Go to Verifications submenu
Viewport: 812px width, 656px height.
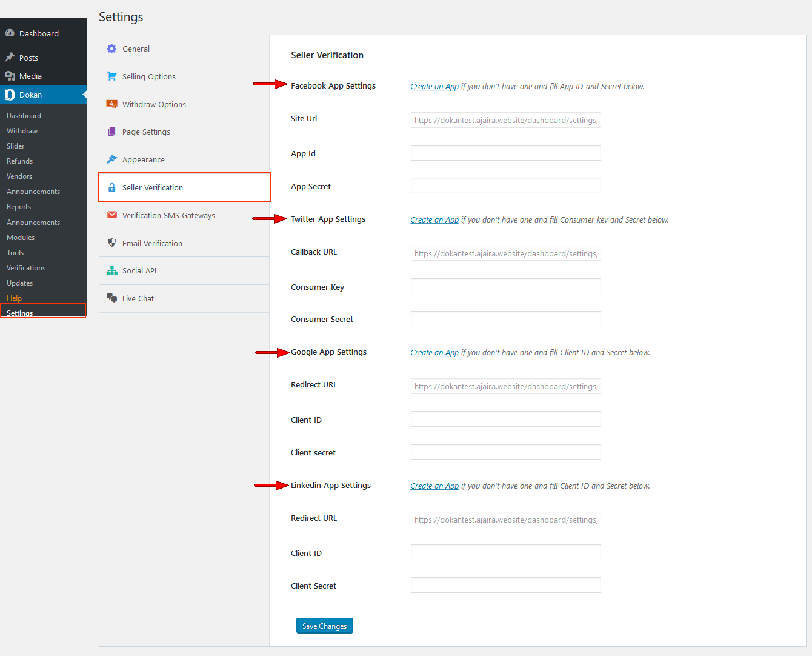click(26, 268)
